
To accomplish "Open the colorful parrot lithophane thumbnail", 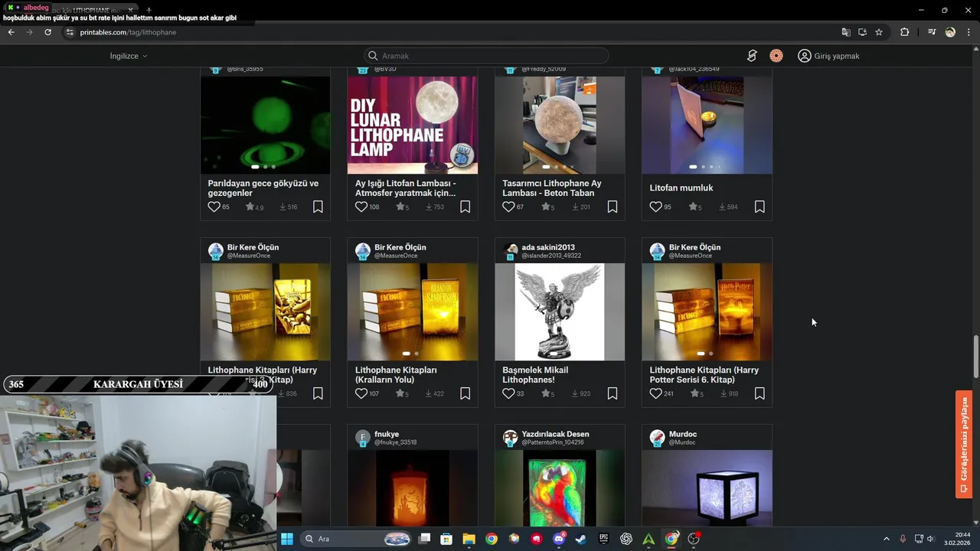I will point(560,488).
